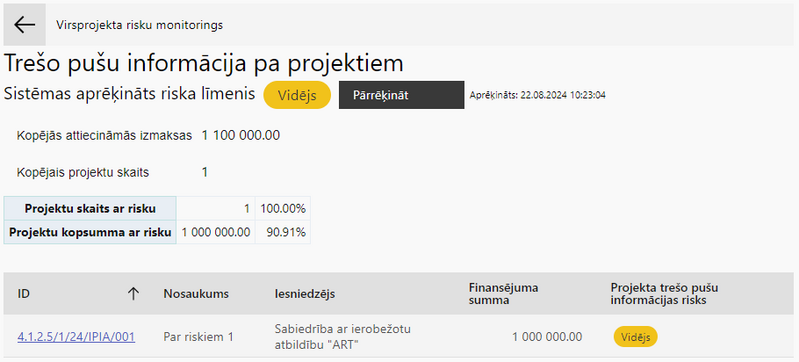Screen dimensions: 799x362
Task: Click the yellow Vidējs risk level badge
Action: [x=297, y=95]
